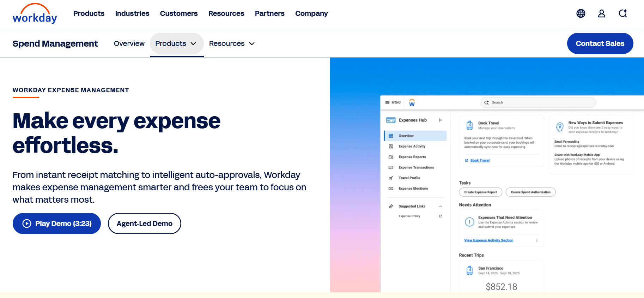Click the search icon in demo search bar
Image resolution: width=644 pixels, height=298 pixels.
pos(487,102)
